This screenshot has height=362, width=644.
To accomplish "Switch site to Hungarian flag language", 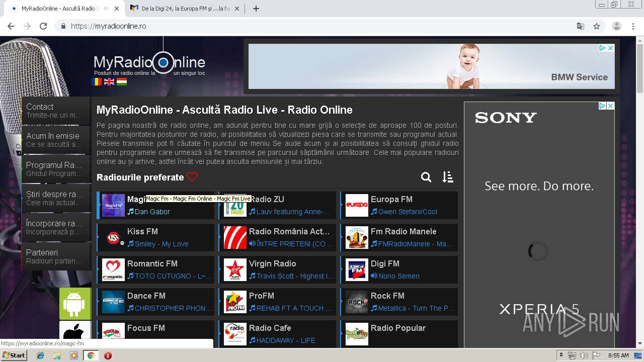I will [122, 81].
